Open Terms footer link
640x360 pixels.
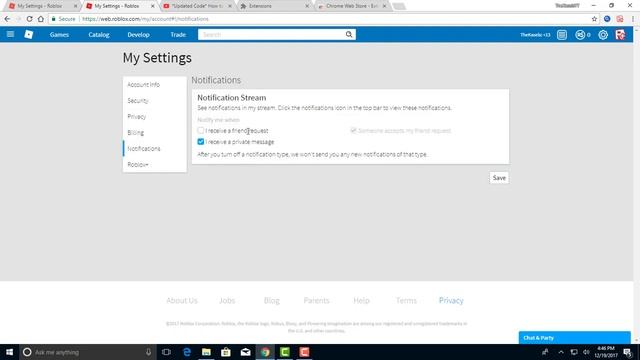click(x=406, y=300)
